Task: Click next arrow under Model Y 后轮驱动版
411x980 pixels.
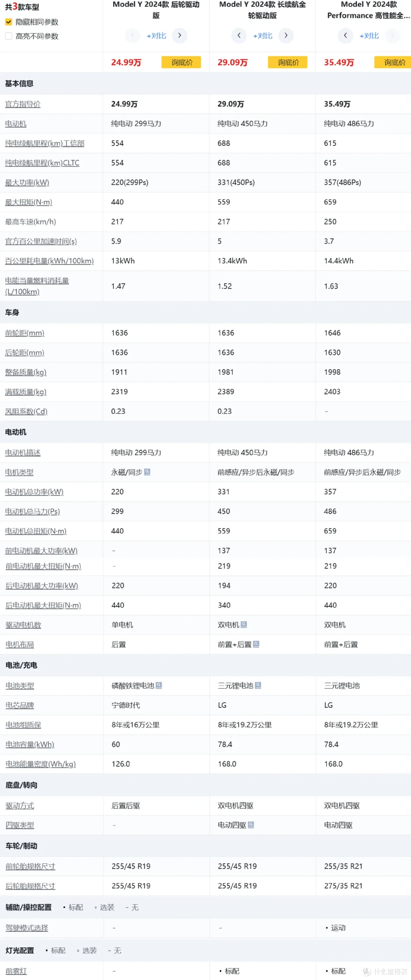Action: click(x=180, y=35)
